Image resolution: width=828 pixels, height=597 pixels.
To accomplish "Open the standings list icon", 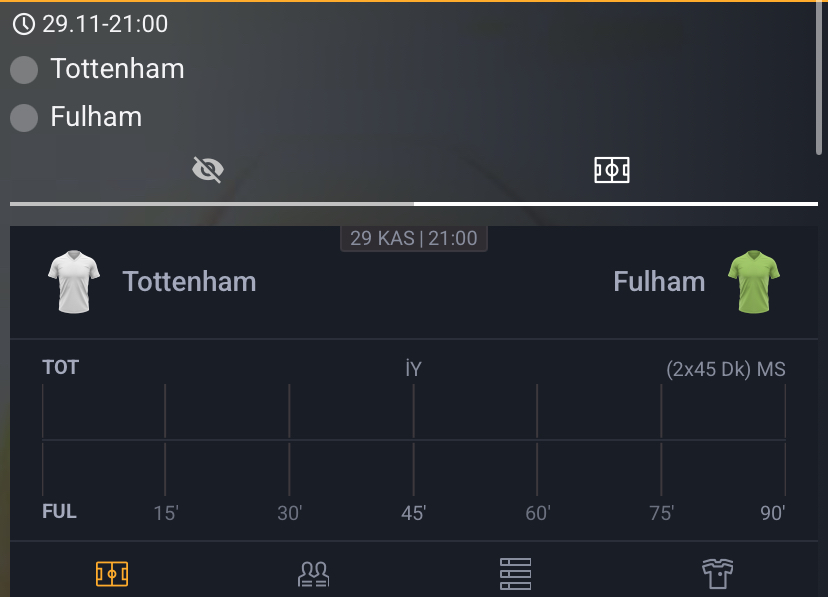I will [515, 573].
